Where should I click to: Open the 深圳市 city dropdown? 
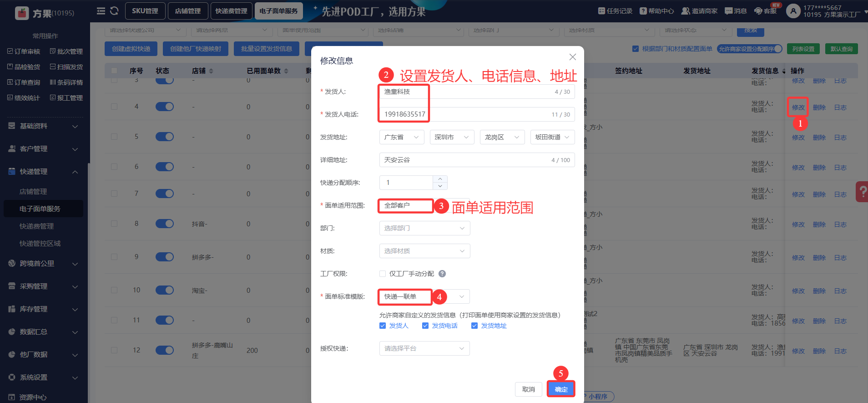pos(452,137)
